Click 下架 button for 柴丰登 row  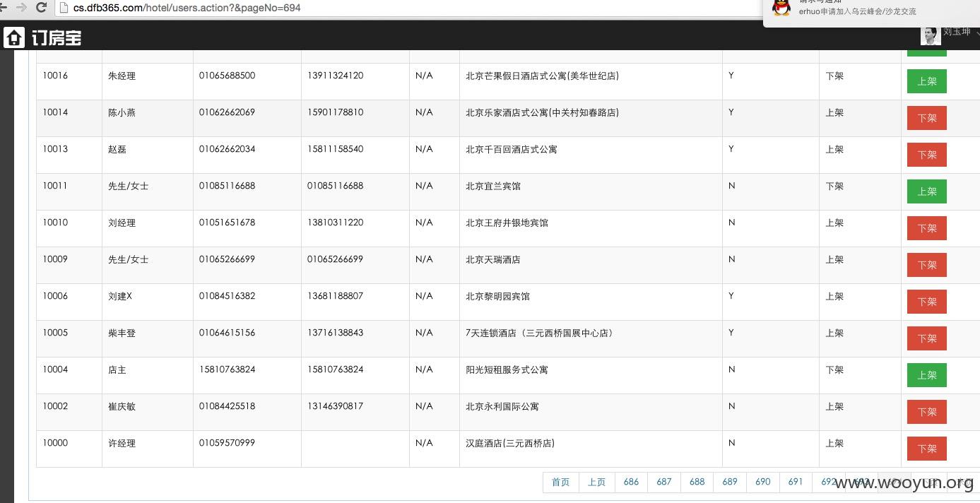pos(927,338)
